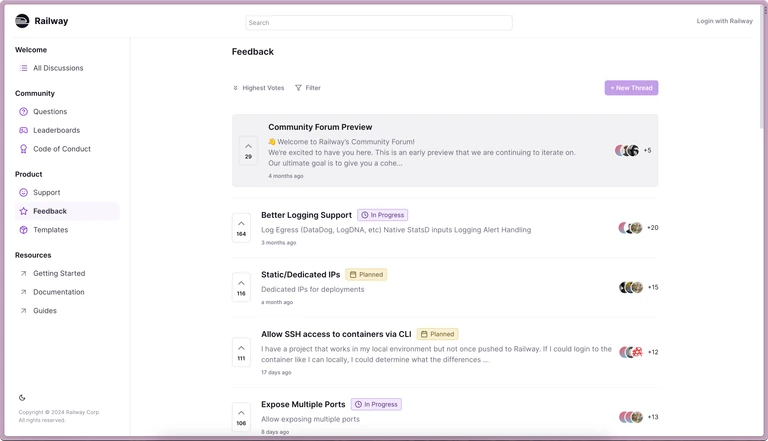768x441 pixels.
Task: Select the Questions circle icon in sidebar
Action: (23, 112)
